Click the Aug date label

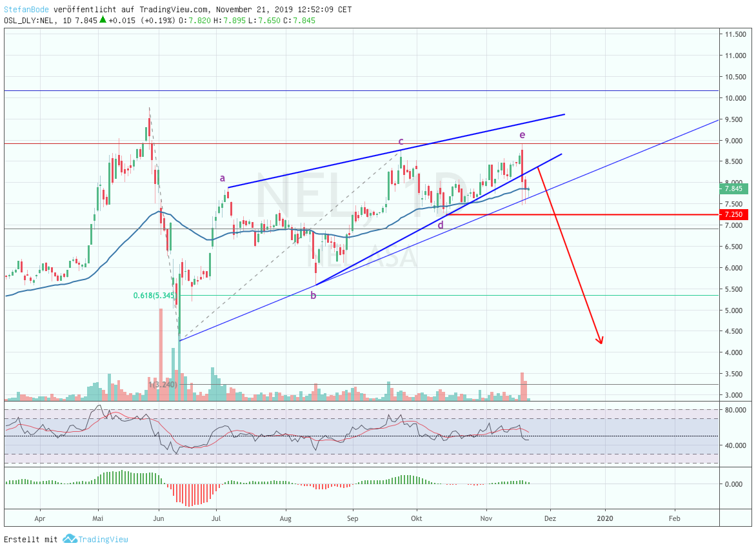coord(285,518)
